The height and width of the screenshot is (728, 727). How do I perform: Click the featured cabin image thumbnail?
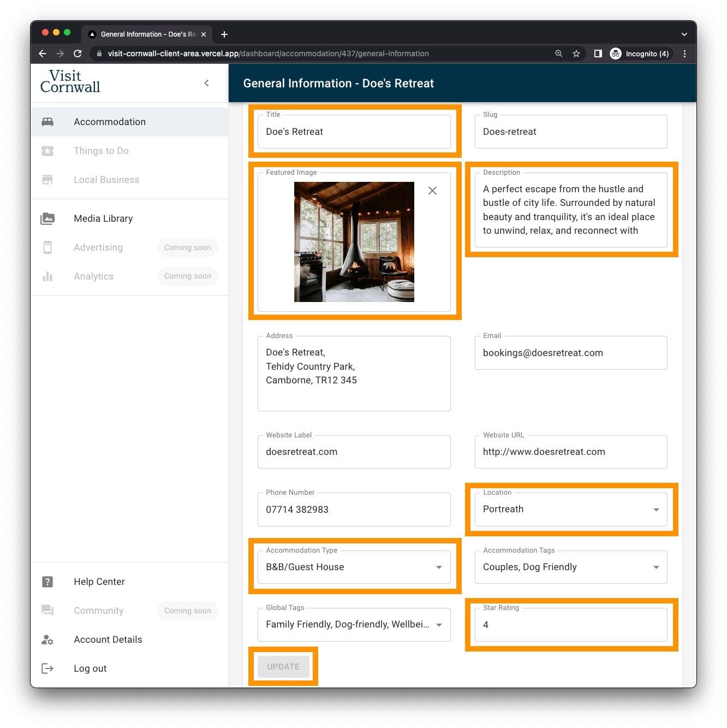tap(354, 242)
